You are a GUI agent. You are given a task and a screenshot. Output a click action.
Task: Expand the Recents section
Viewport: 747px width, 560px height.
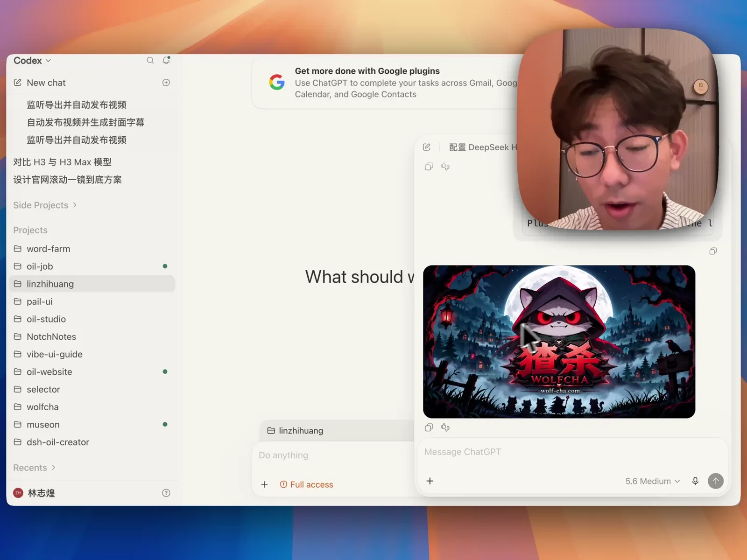35,468
